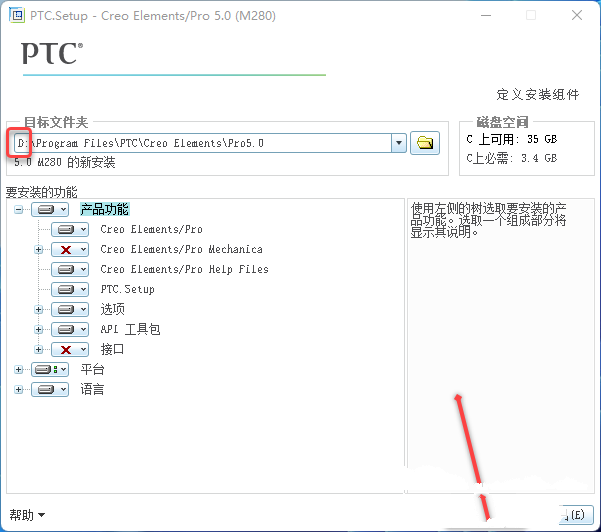Open install-state dropdown for PTC.Setup
Screen dimensions: 601x532
84,289
